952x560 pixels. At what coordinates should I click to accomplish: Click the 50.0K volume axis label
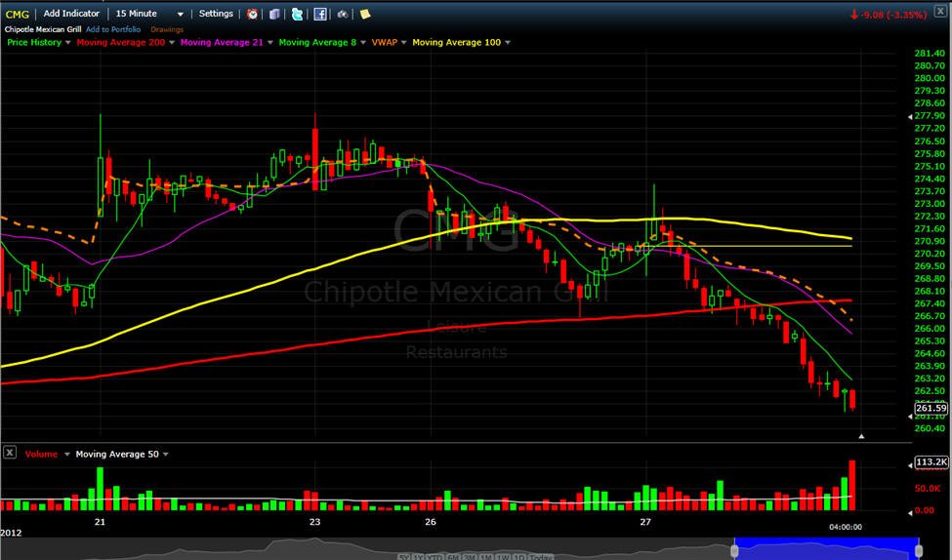click(x=928, y=489)
